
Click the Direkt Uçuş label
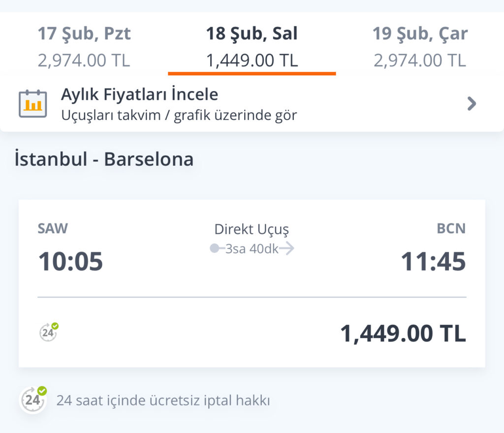(252, 229)
